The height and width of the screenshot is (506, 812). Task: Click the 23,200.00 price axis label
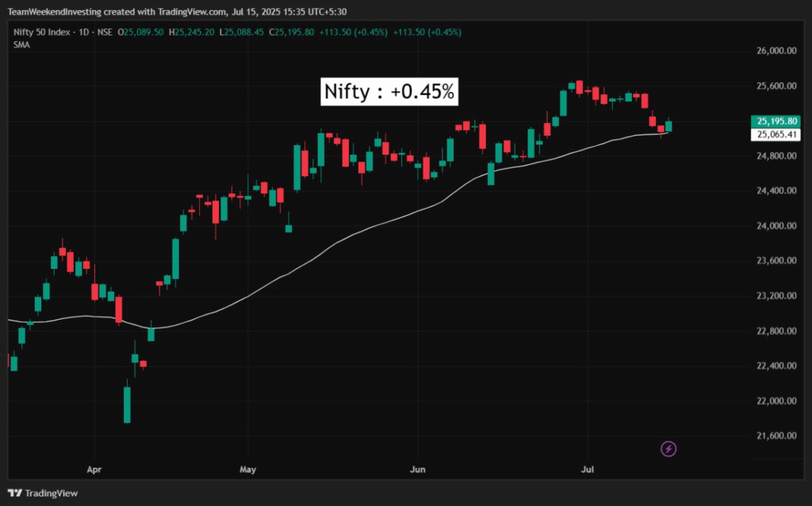[776, 296]
